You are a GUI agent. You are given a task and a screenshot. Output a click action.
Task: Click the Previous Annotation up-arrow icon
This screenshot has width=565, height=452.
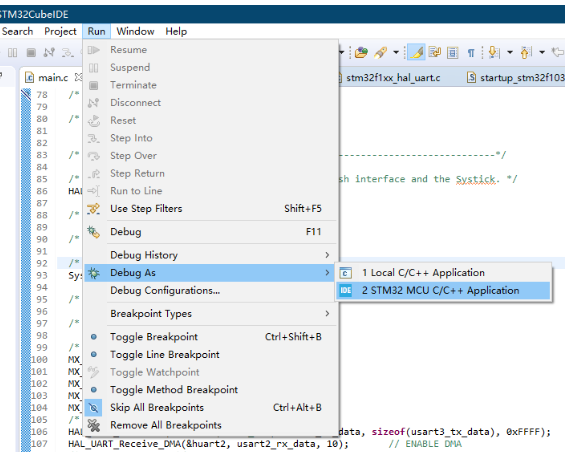(x=526, y=53)
